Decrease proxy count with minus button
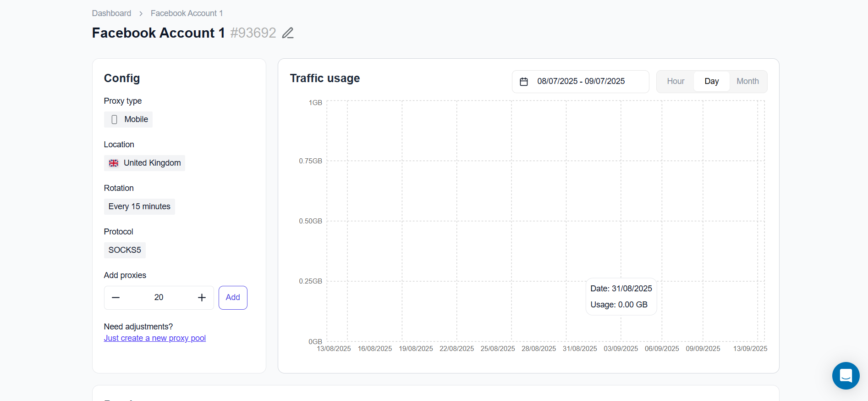 coord(116,298)
